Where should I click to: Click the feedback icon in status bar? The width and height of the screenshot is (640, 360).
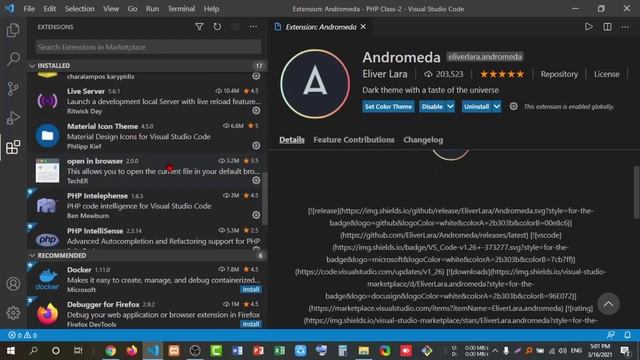point(611,335)
